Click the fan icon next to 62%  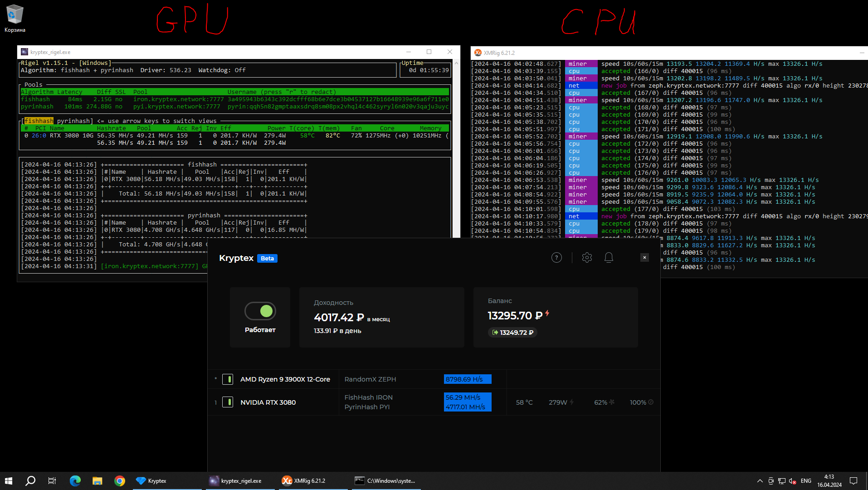point(612,402)
